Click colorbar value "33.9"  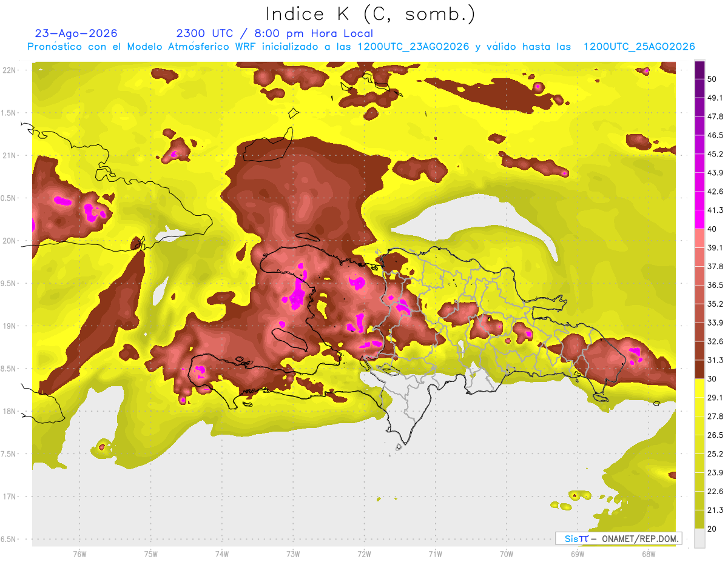[x=715, y=323]
